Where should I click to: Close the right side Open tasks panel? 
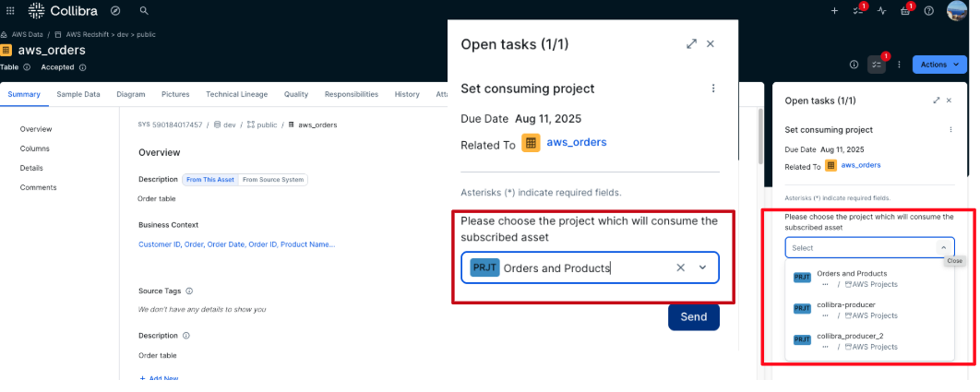coord(949,100)
